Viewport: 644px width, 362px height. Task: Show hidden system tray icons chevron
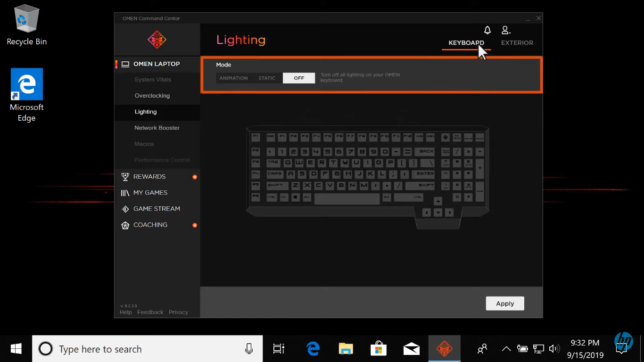tap(506, 349)
